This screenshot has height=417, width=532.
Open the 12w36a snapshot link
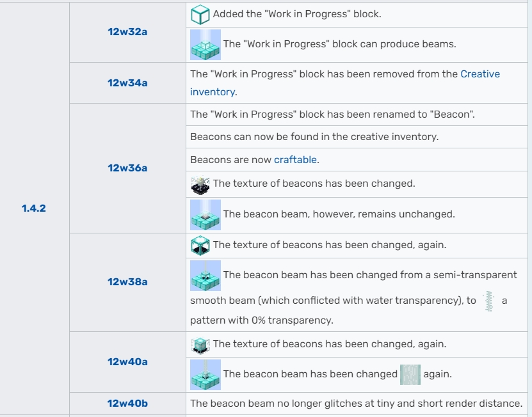[x=127, y=168]
